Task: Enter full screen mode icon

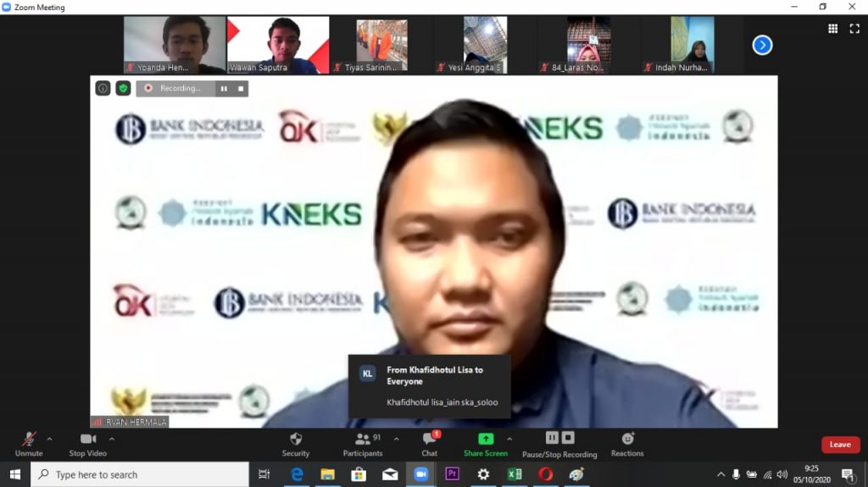Action: pyautogui.click(x=854, y=29)
